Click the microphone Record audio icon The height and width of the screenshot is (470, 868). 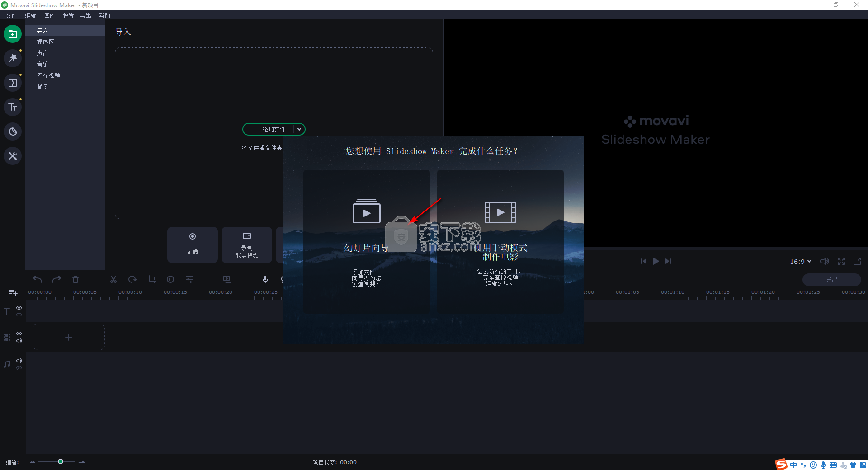[x=265, y=279]
